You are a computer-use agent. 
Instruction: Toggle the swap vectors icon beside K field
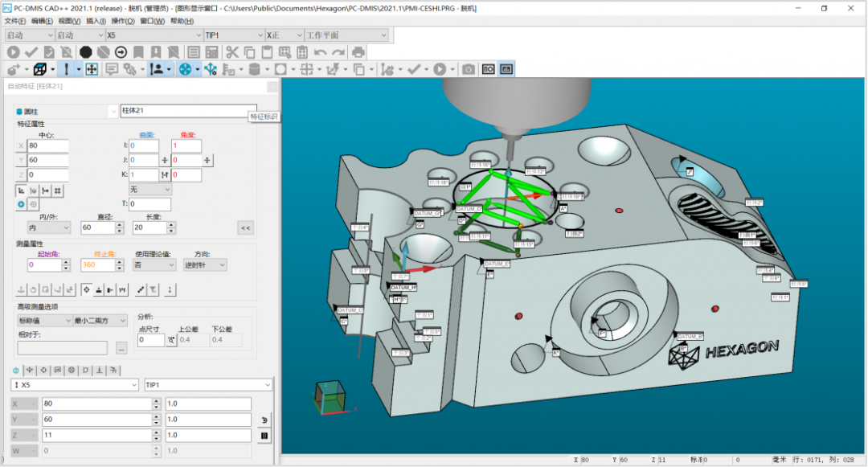pyautogui.click(x=165, y=175)
